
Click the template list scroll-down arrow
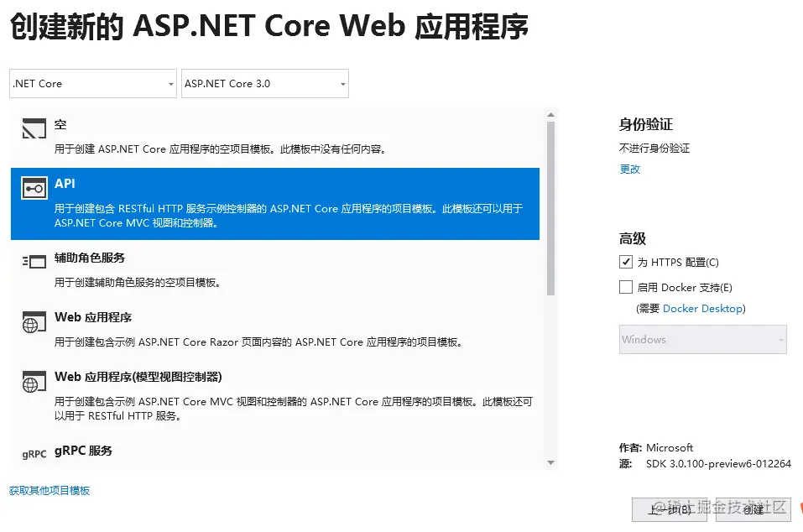click(x=550, y=462)
